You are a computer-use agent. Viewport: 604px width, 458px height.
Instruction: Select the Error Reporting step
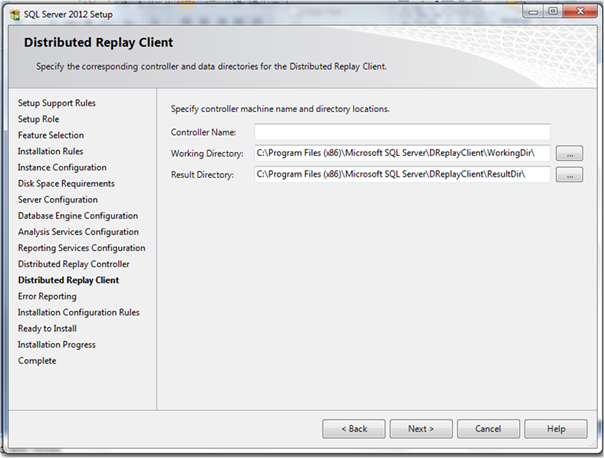point(47,297)
